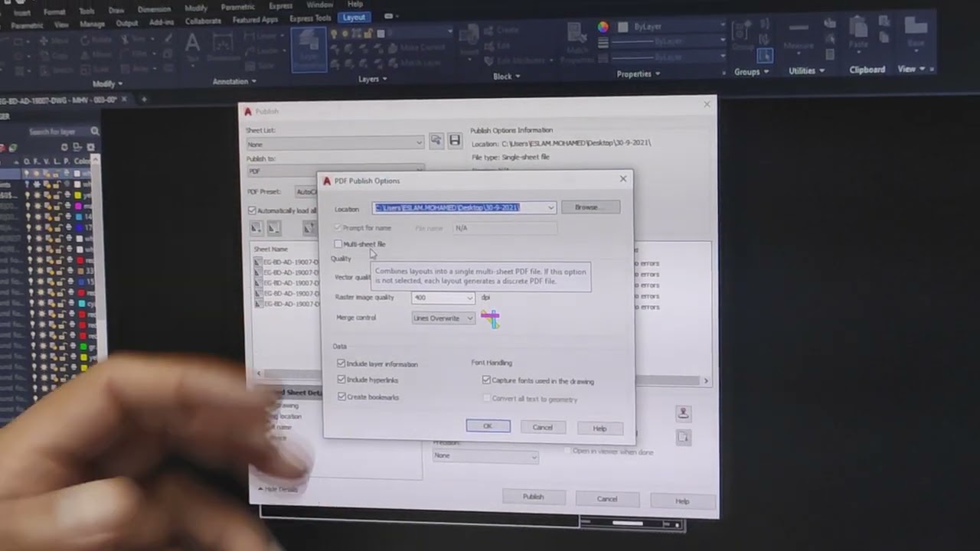Open the Location path dropdown arrow
The height and width of the screenshot is (551, 980).
550,207
